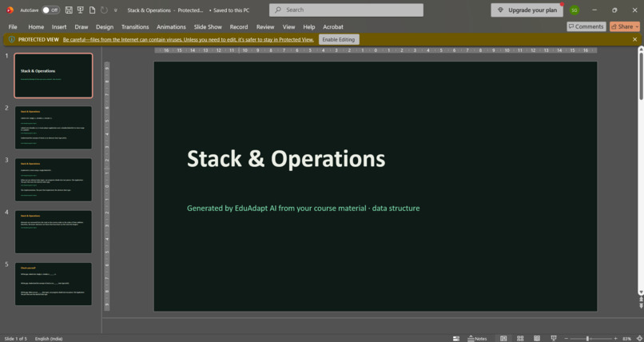The height and width of the screenshot is (342, 644).
Task: Switch to Reading View icon
Action: [x=537, y=339]
